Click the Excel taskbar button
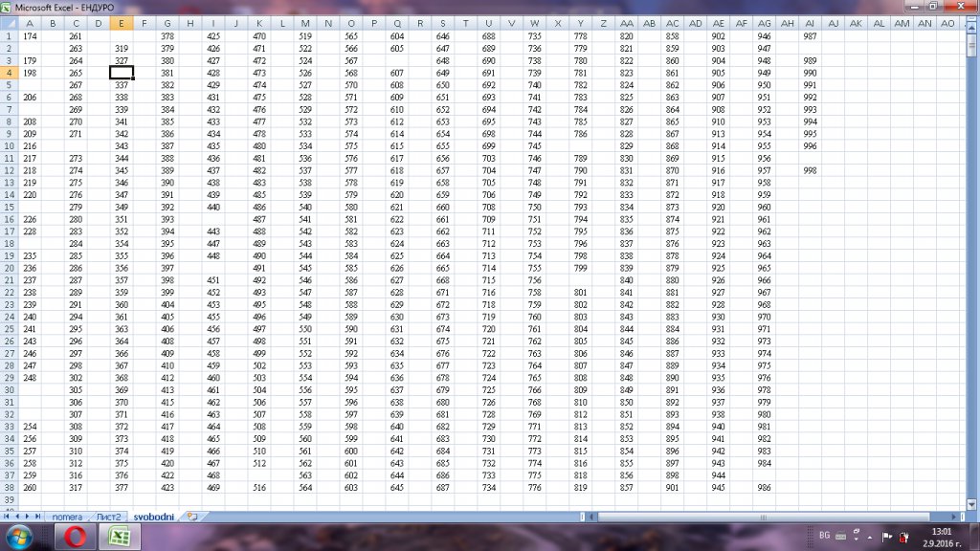Screen dimensions: 980x551 coord(120,537)
